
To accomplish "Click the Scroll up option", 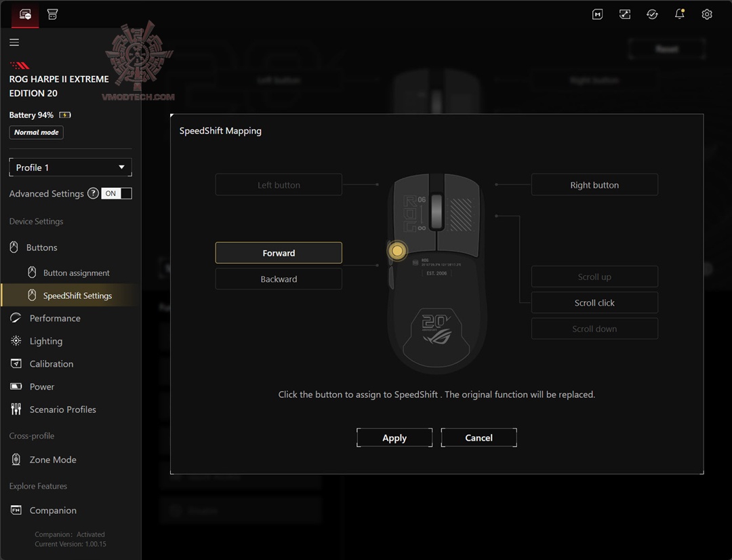I will click(x=595, y=277).
